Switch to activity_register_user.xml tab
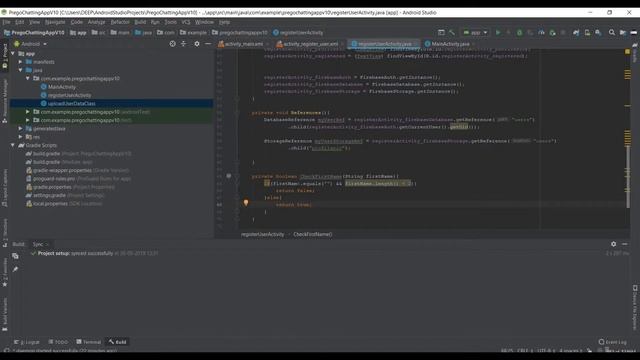 click(310, 44)
